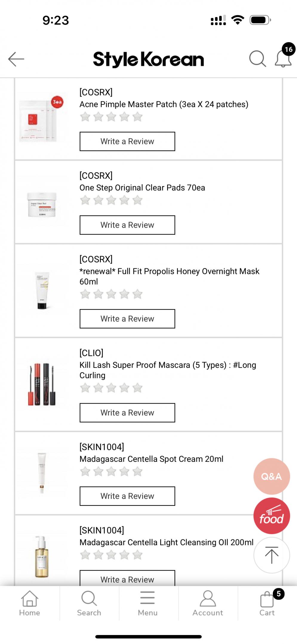The height and width of the screenshot is (644, 297).
Task: Write a Review for Acne Pimple Master Patch
Action: (x=127, y=141)
